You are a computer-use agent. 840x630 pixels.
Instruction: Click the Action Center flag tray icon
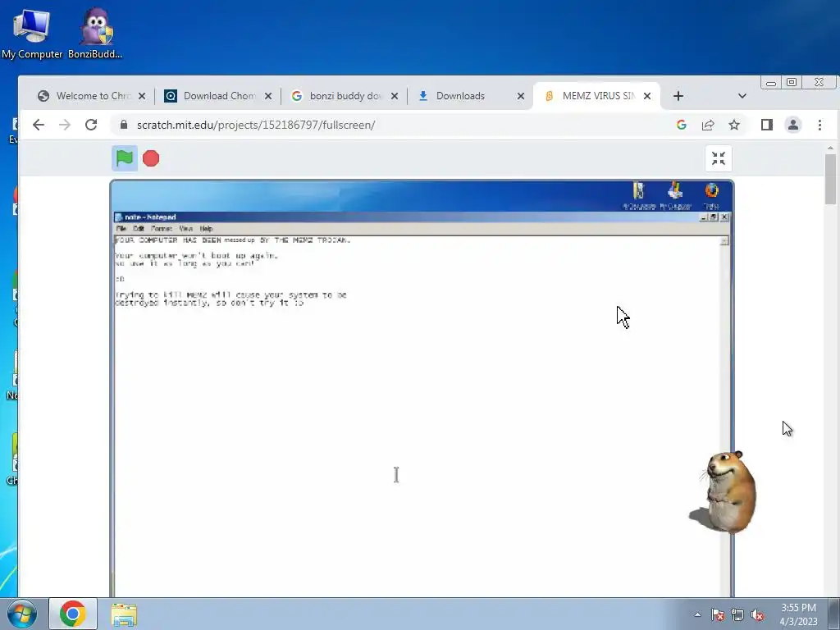click(717, 614)
